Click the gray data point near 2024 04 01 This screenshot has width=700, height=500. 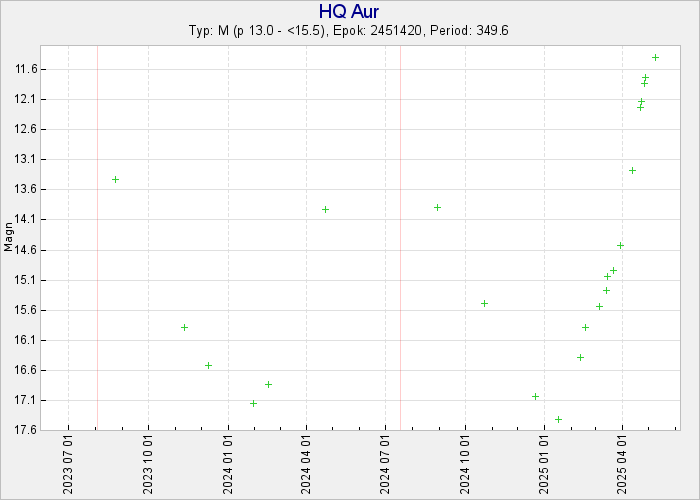325,209
